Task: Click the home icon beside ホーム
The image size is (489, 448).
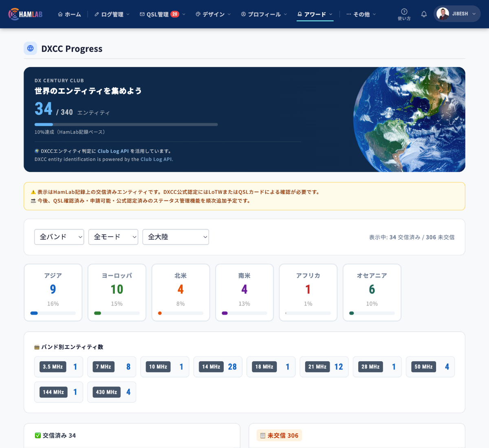Action: click(60, 14)
